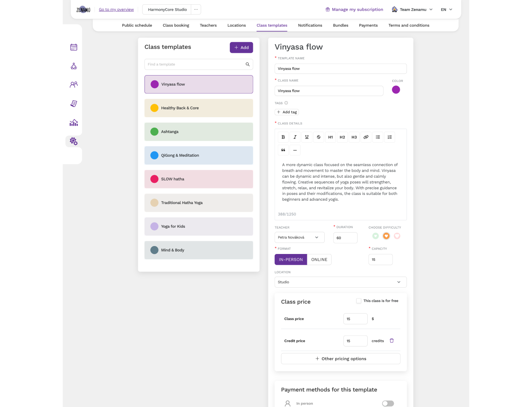Open the EN language dropdown
The image size is (532, 407).
tap(446, 10)
